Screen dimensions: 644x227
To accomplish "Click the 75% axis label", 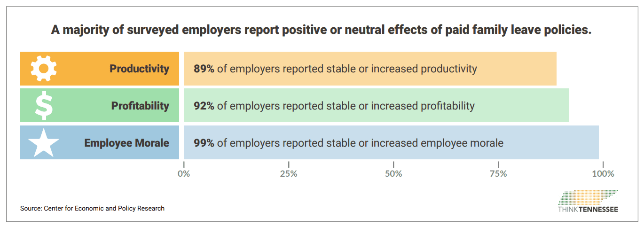I will tap(498, 174).
